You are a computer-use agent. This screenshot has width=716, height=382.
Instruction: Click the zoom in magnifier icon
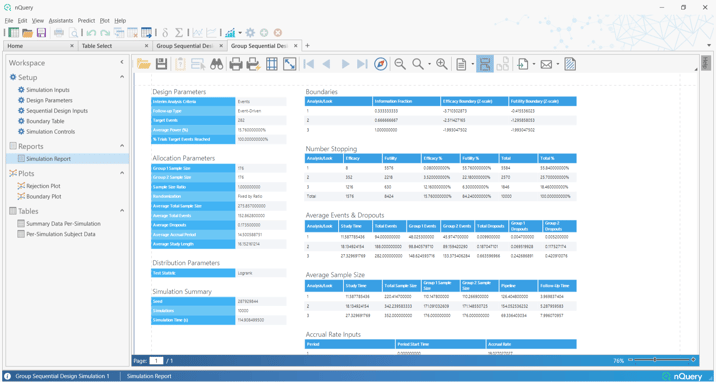tap(442, 64)
